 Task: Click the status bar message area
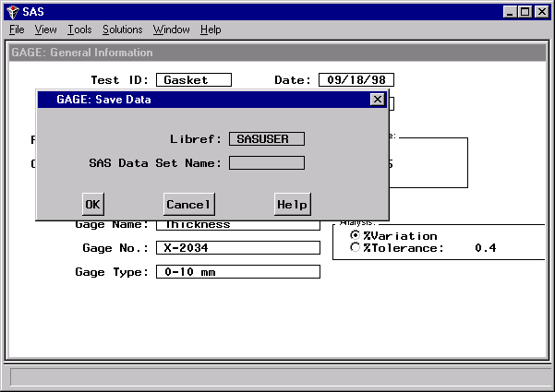click(282, 377)
